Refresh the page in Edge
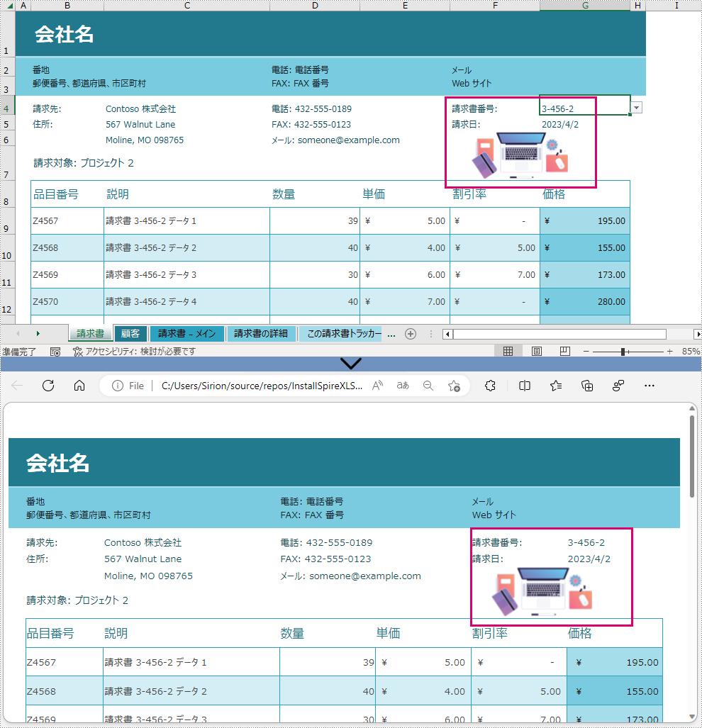Screen dimensions: 702x728 click(48, 386)
